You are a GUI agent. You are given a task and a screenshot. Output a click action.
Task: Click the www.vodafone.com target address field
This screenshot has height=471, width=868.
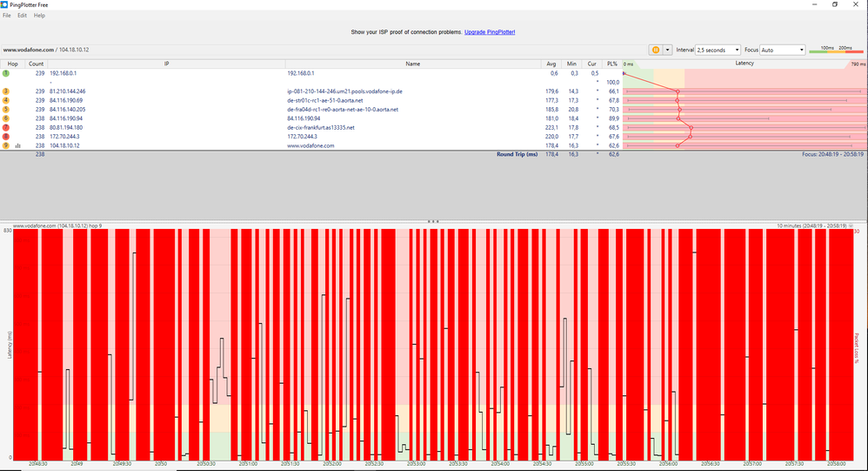(324, 50)
